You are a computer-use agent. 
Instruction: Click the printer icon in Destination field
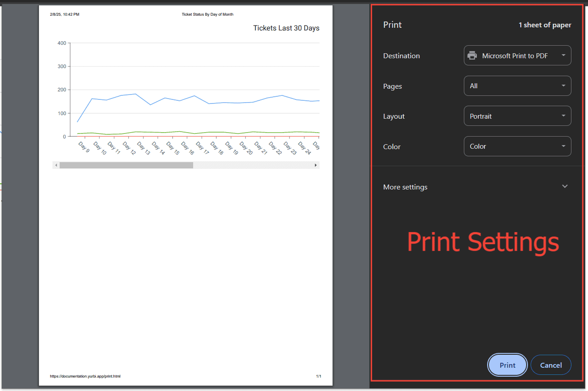472,56
